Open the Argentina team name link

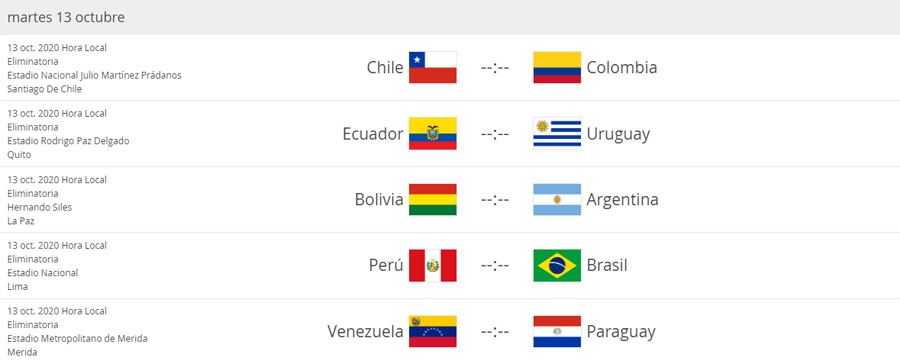[x=622, y=200]
